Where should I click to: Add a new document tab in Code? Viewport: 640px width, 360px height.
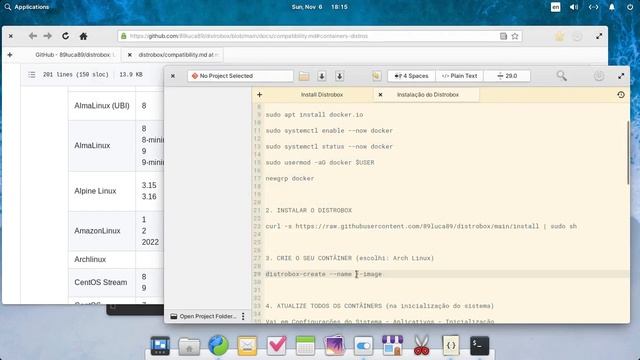(259, 95)
